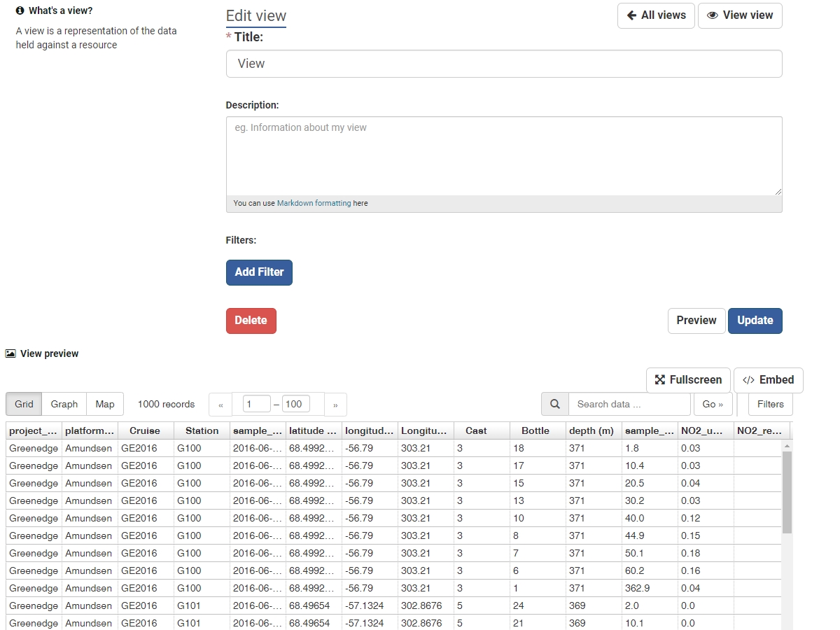This screenshot has width=840, height=630.
Task: Go back to All views
Action: pos(656,15)
